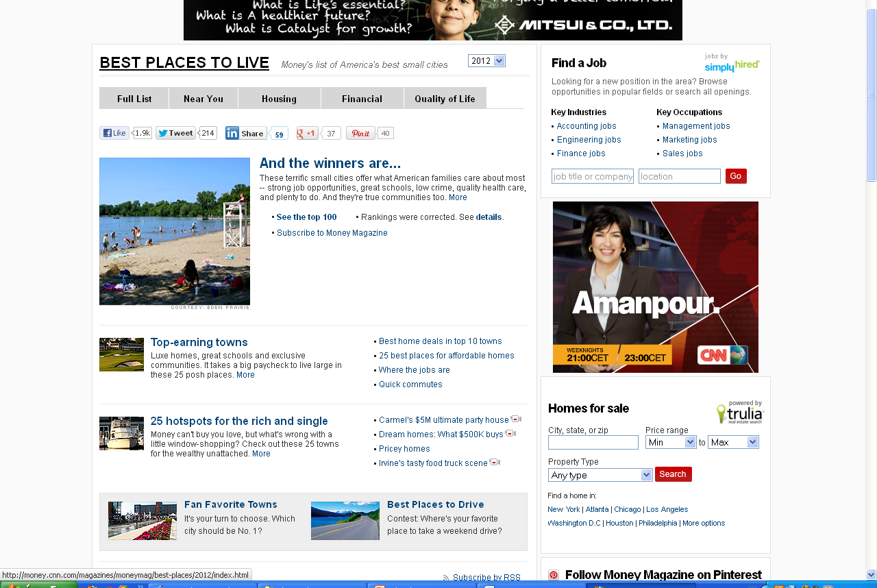
Task: Click the Atlanta homes link
Action: (597, 509)
